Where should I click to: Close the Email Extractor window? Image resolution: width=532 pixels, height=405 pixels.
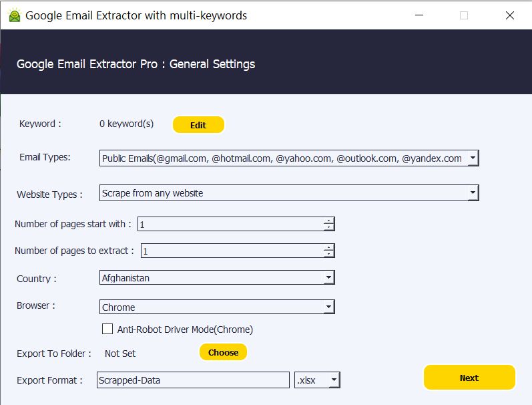click(x=509, y=15)
